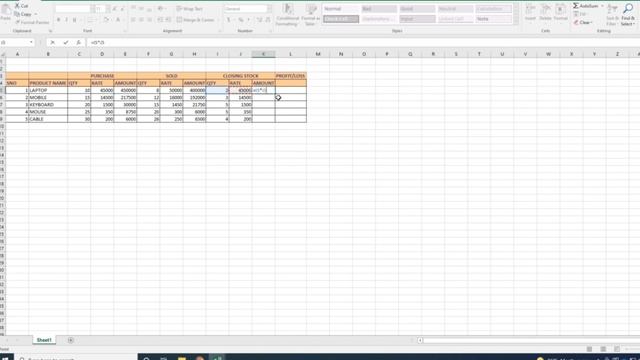Screen dimensions: 640x360
Task: Open the AutoSum dropdown arrow
Action: point(602,6)
